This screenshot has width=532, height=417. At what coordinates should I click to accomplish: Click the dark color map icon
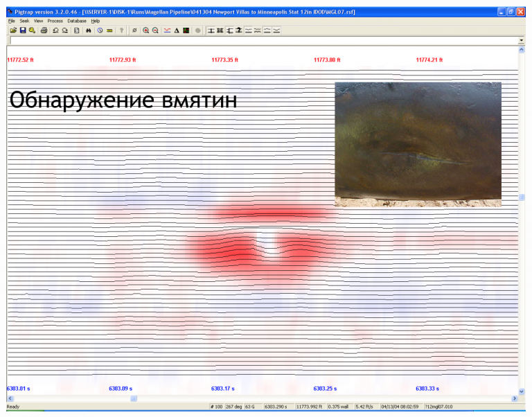[186, 30]
